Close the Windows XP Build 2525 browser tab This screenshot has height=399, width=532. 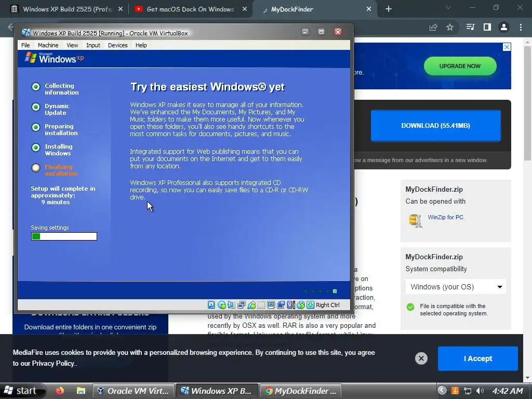coord(121,9)
